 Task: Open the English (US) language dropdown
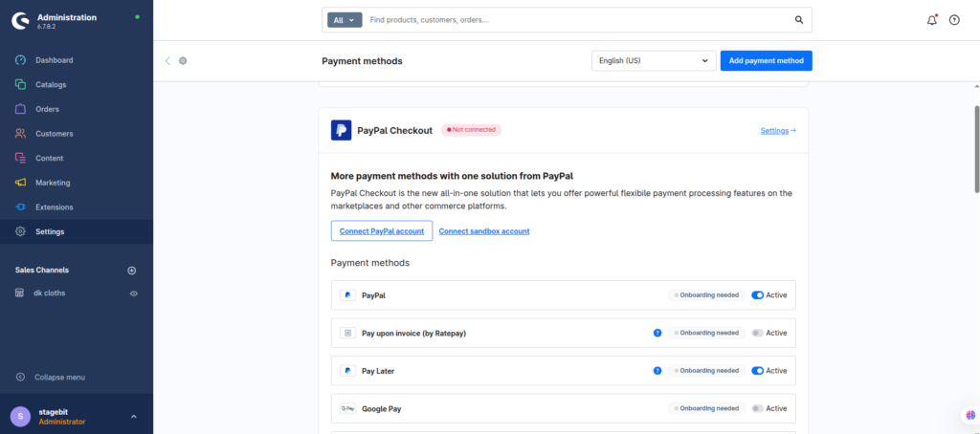click(x=654, y=60)
